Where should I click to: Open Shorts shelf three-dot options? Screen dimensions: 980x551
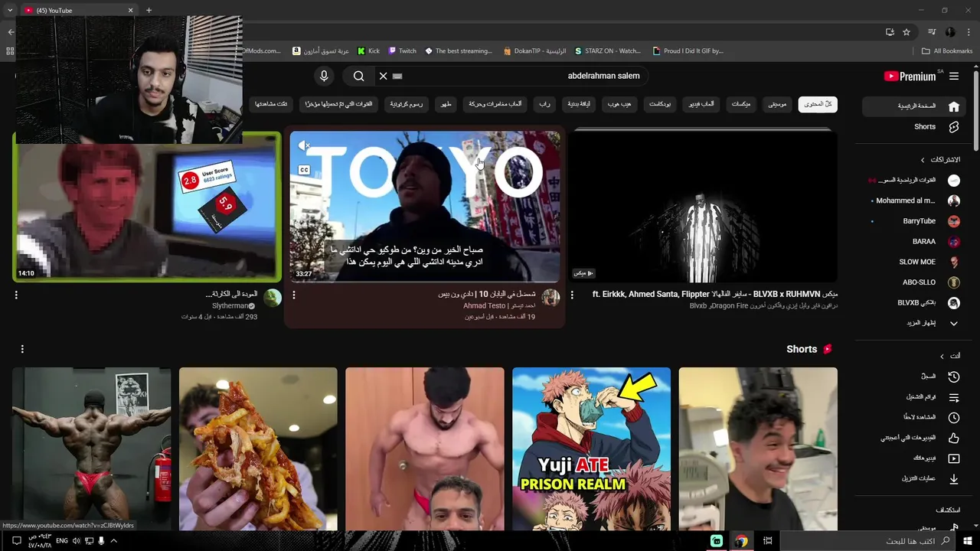point(22,349)
